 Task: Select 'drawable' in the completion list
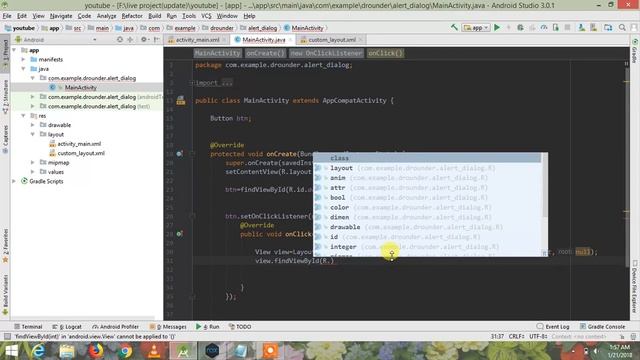pyautogui.click(x=427, y=227)
